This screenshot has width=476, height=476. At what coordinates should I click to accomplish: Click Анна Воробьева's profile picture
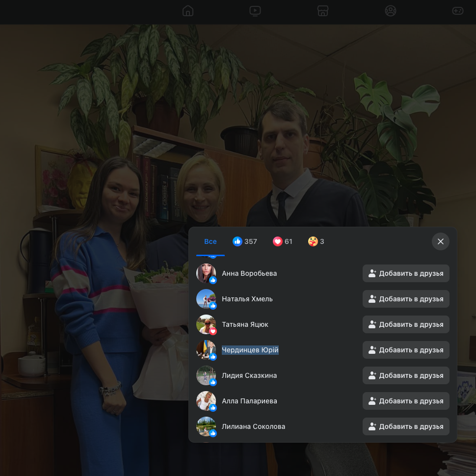pyautogui.click(x=206, y=273)
